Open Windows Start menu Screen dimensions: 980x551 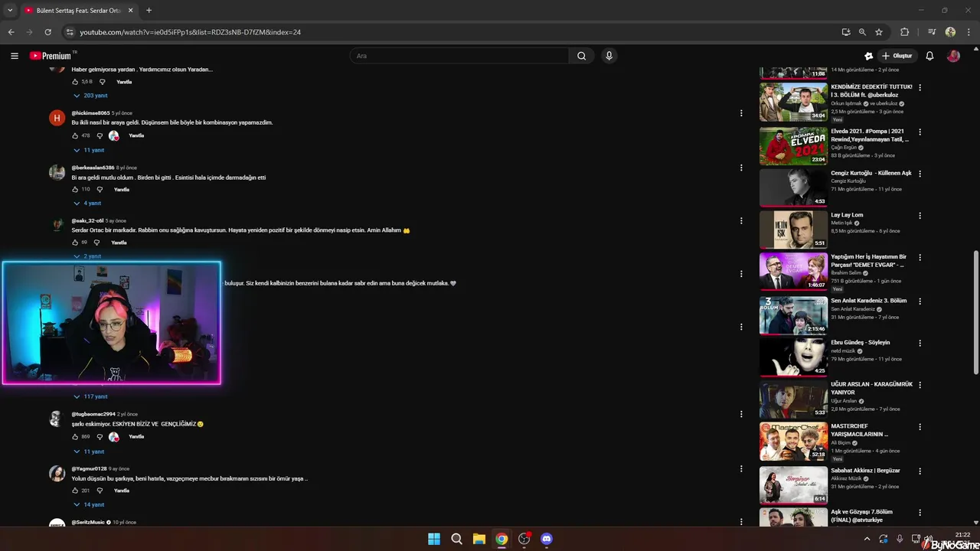pos(434,539)
